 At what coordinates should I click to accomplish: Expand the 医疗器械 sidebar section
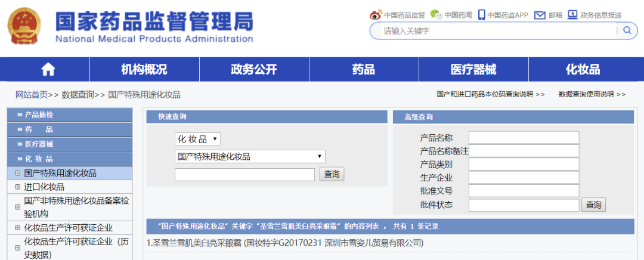tap(70, 144)
